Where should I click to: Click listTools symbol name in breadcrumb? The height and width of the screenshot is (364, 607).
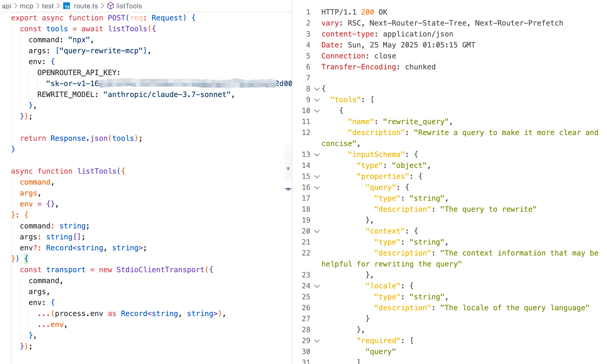(129, 6)
